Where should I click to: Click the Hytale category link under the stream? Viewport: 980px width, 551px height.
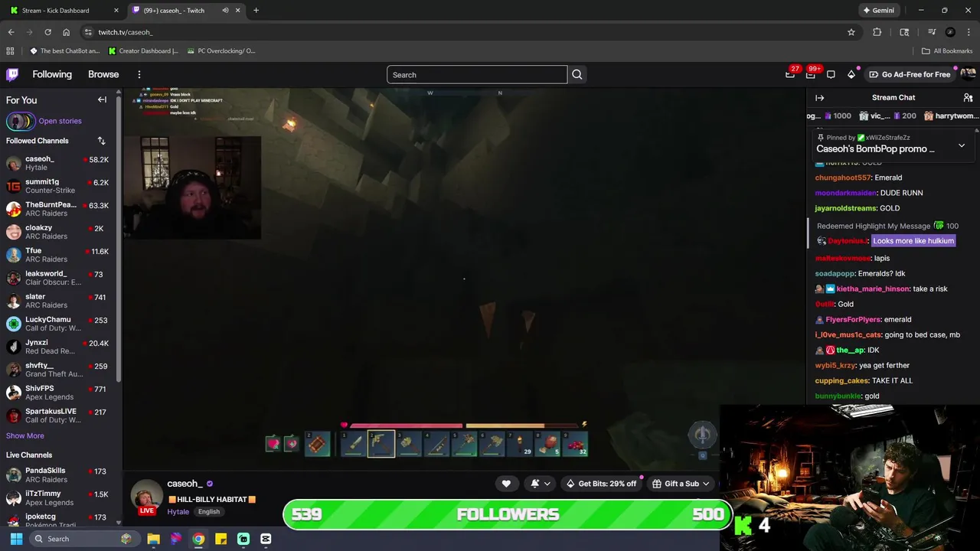pos(178,511)
